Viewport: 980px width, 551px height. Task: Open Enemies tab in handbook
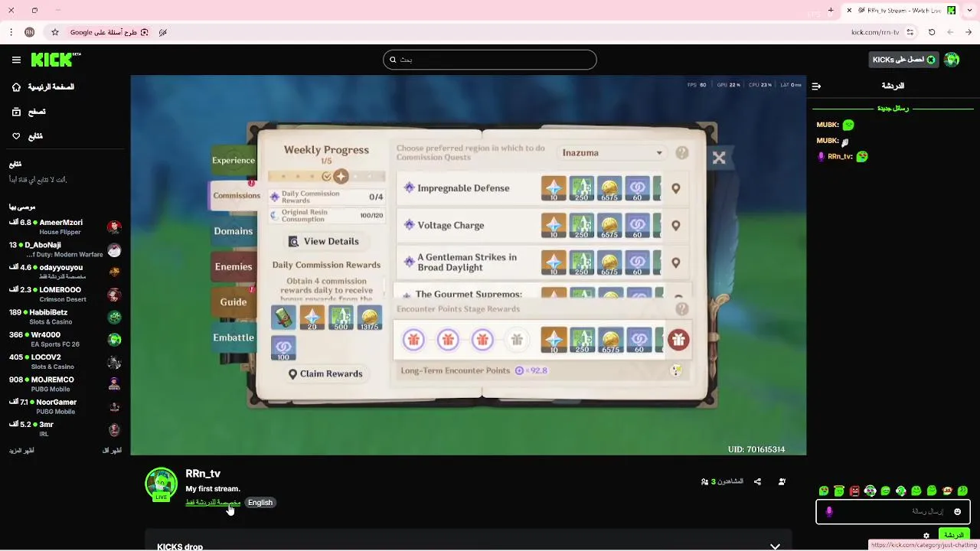click(x=234, y=266)
